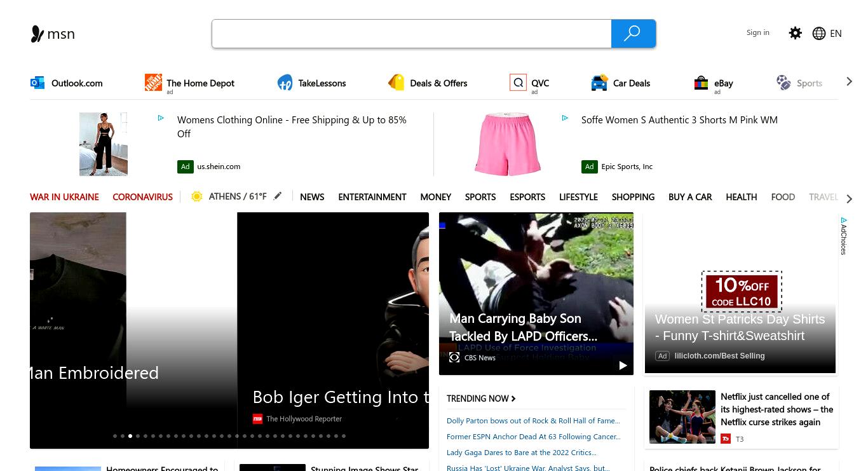Open HEALTH section
This screenshot has width=868, height=471.
(742, 197)
